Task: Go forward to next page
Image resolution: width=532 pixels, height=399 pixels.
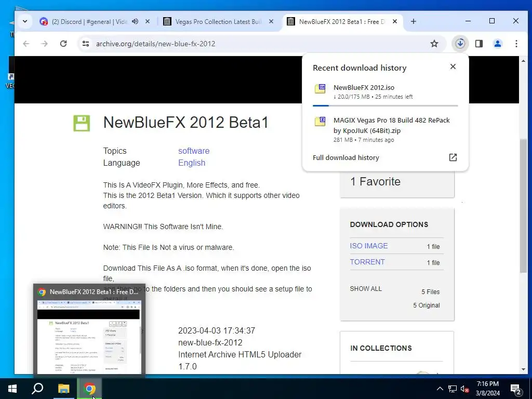Action: click(45, 44)
